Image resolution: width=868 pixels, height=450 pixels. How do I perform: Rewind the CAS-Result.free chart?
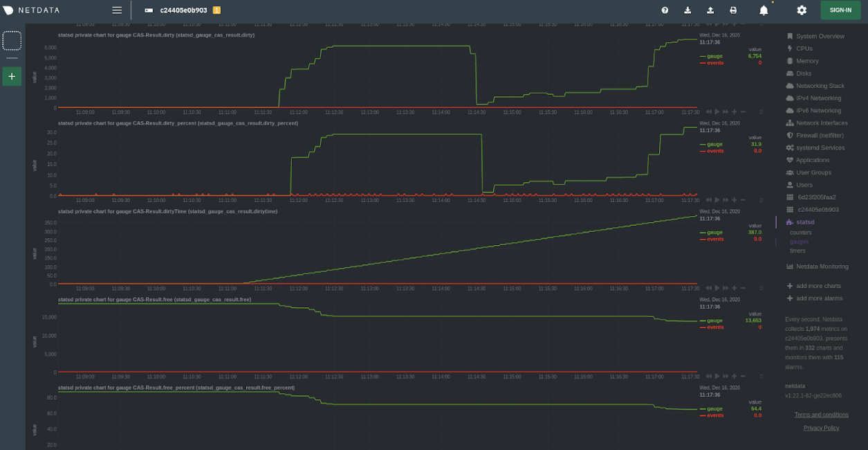708,376
